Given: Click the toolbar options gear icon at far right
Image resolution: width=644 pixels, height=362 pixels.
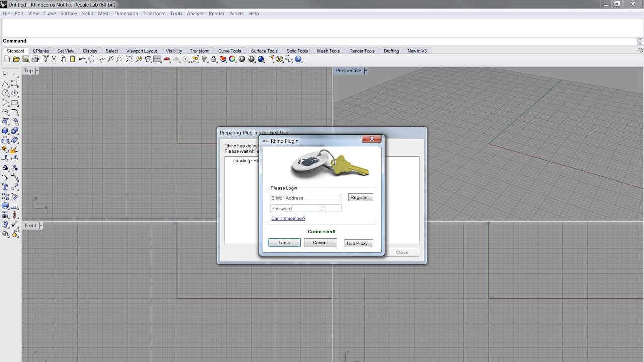Looking at the screenshot, I should 640,51.
